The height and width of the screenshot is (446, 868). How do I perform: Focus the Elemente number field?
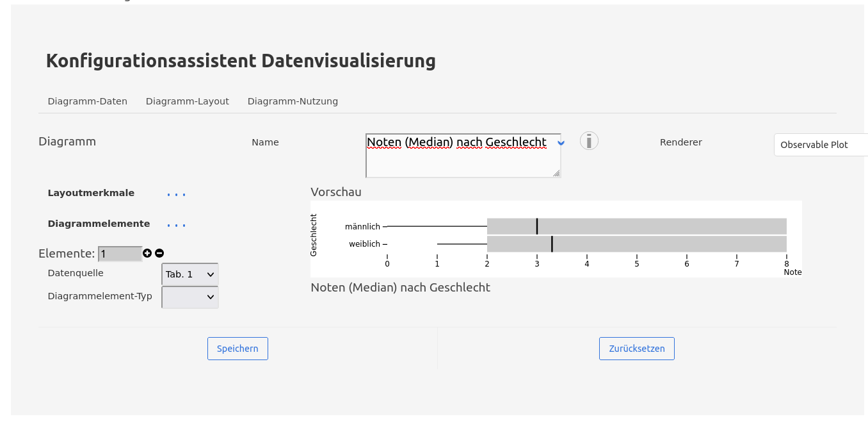pyautogui.click(x=120, y=254)
